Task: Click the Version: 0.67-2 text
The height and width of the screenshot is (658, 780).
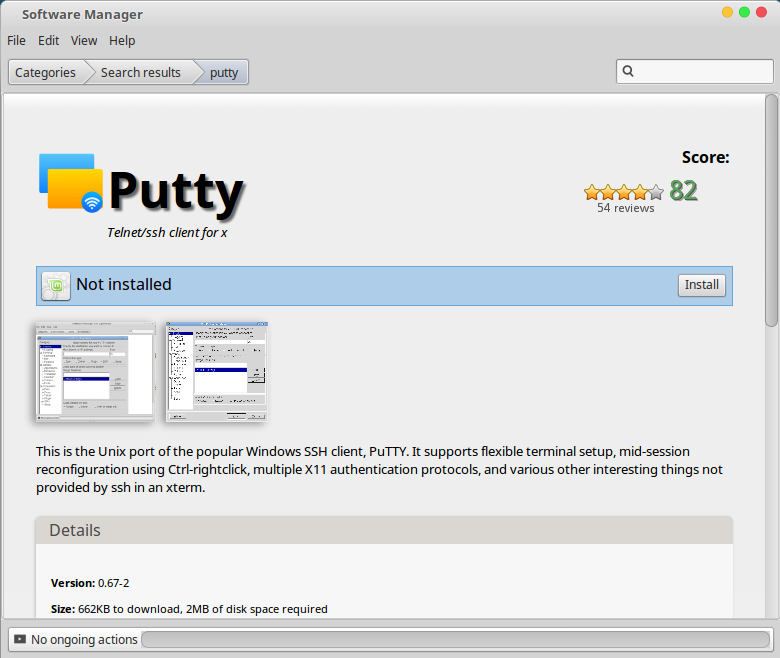Action: click(x=90, y=583)
